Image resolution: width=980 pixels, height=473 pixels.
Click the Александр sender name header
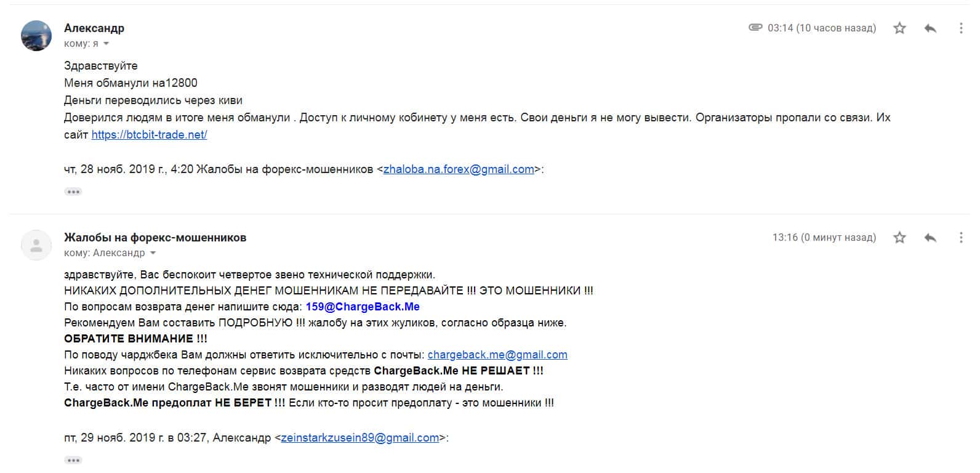pos(94,28)
